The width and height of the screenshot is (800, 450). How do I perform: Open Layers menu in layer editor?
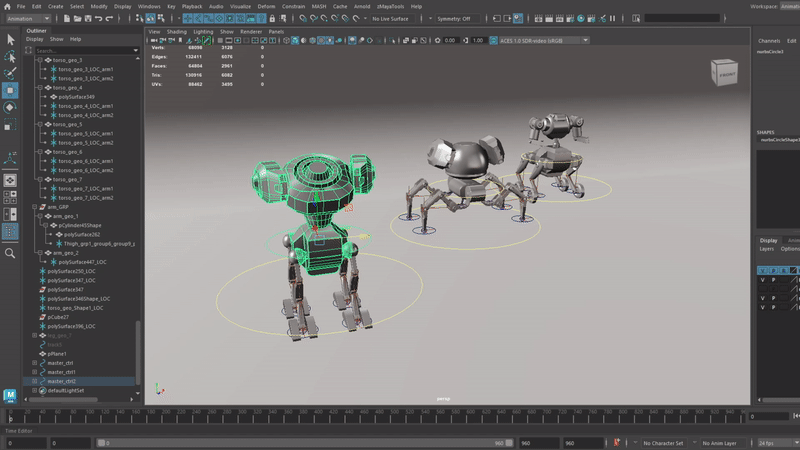pos(766,249)
